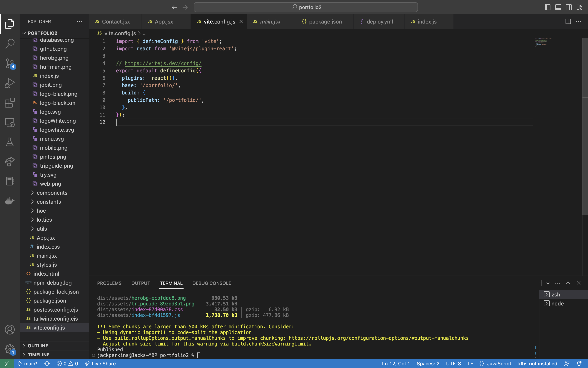Toggle the bottom panel layout button
588x368 pixels.
(558, 7)
